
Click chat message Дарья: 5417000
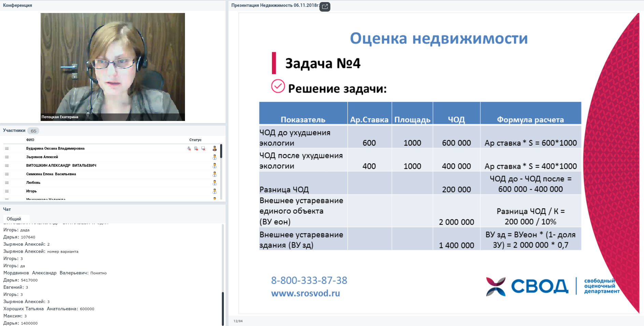pyautogui.click(x=20, y=280)
